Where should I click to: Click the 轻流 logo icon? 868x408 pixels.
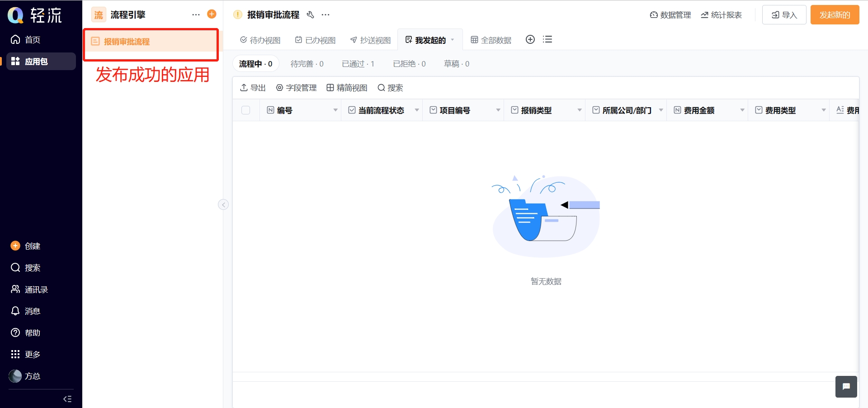tap(16, 15)
